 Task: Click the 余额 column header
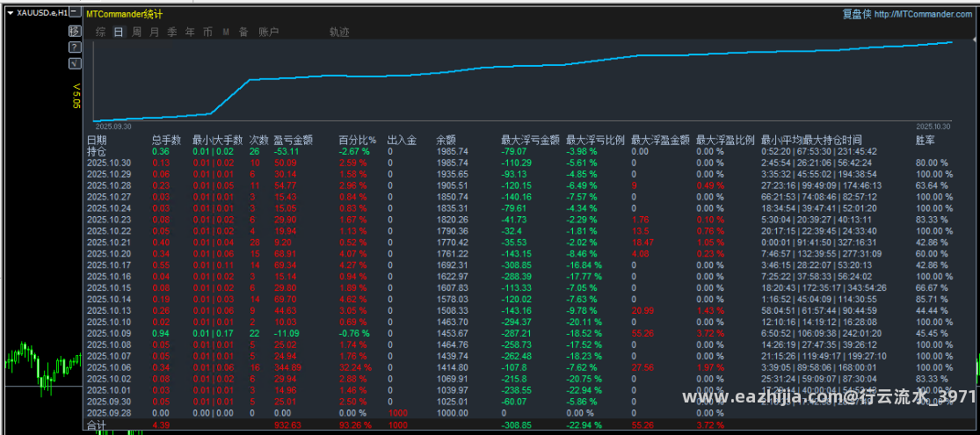coord(446,140)
